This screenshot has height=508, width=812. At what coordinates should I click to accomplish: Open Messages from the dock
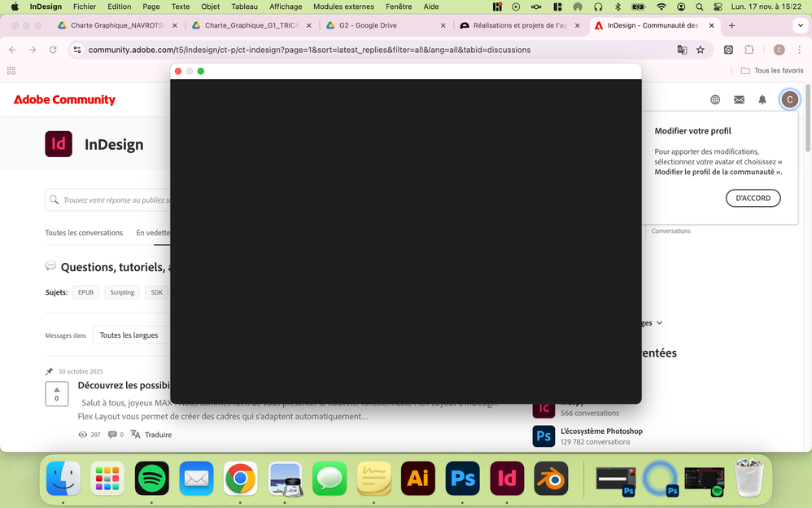(x=330, y=478)
